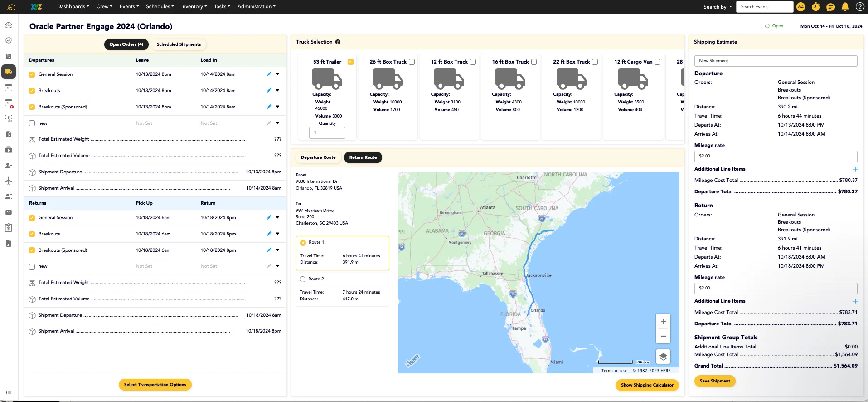
Task: Click the stopwatch timer icon in top bar
Action: click(x=815, y=7)
